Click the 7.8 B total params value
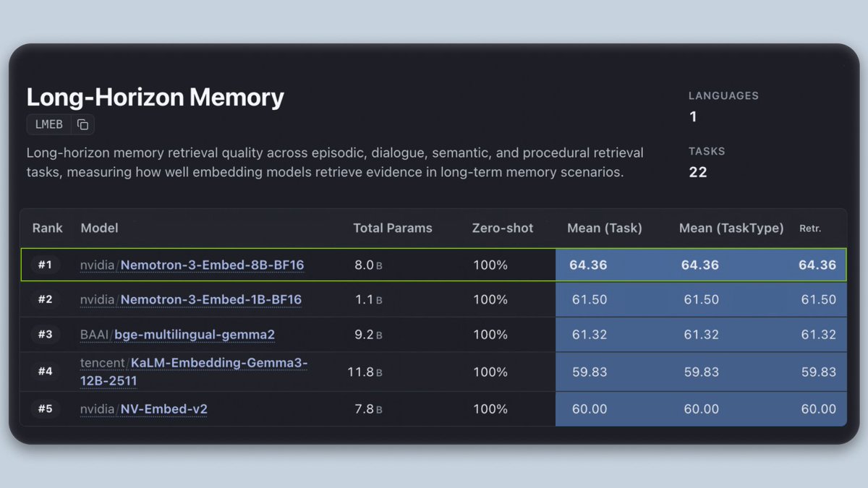This screenshot has width=868, height=488. pos(368,409)
